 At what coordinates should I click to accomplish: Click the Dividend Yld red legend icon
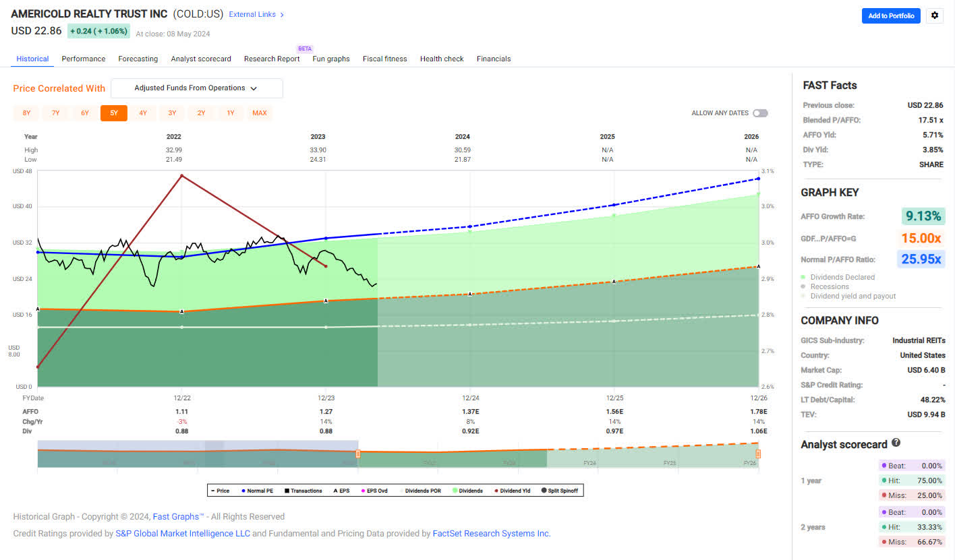496,490
